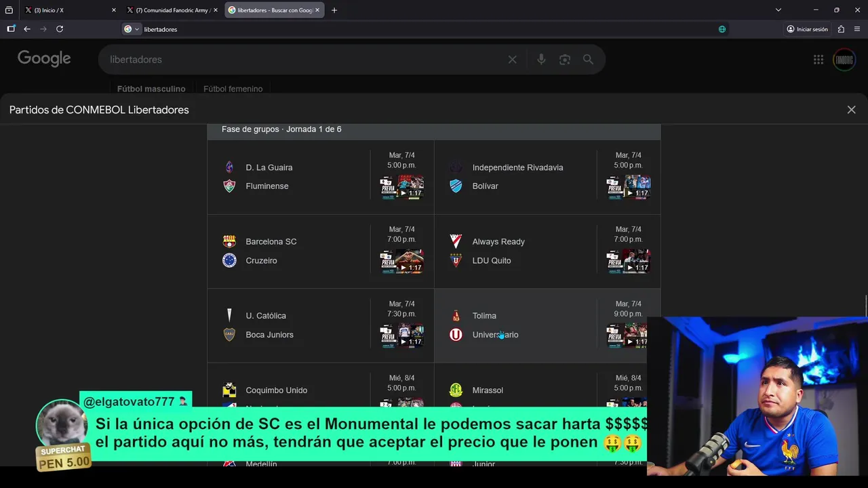This screenshot has height=488, width=868.
Task: Click the 'Mié, 8/4' date next to Mirassol
Action: click(x=629, y=378)
